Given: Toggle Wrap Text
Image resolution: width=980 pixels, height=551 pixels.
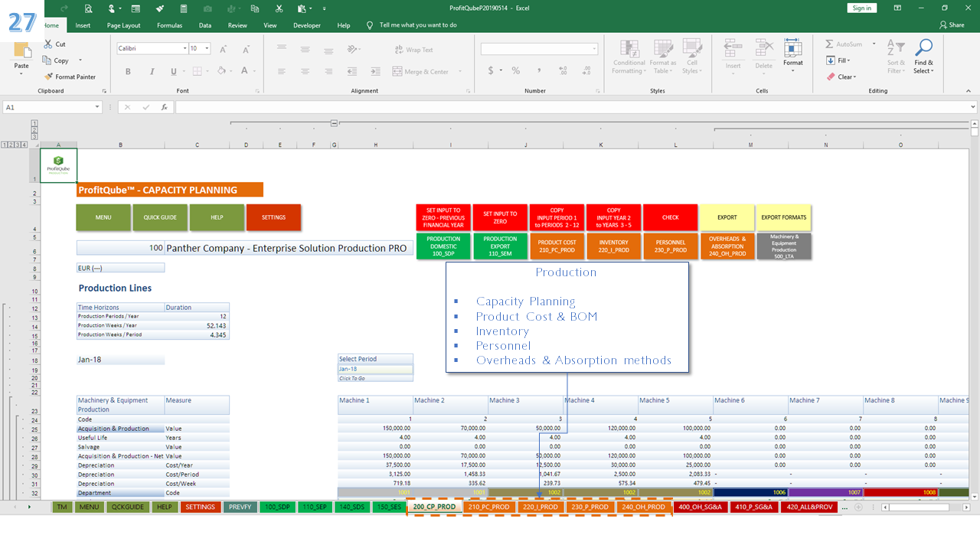Looking at the screenshot, I should [413, 50].
